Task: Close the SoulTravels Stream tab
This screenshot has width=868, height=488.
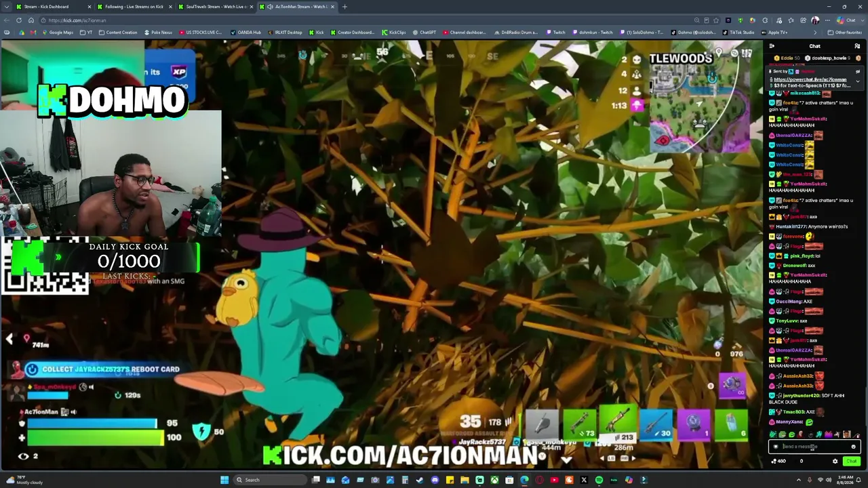Action: point(252,7)
